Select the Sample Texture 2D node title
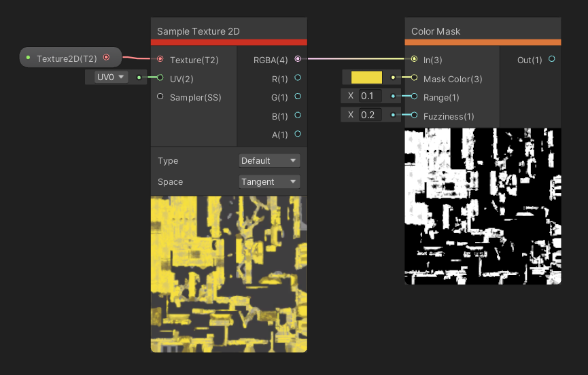Viewport: 588px width, 375px height. [198, 31]
